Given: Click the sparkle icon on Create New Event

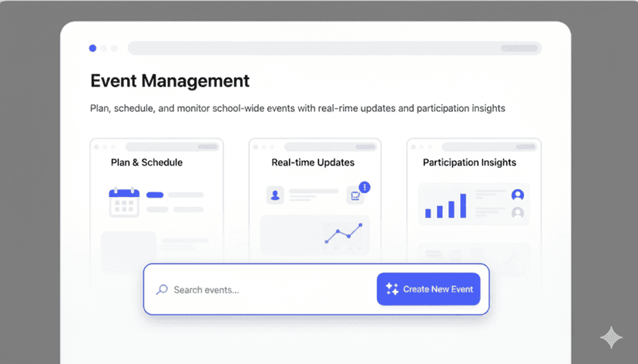Looking at the screenshot, I should click(x=392, y=289).
